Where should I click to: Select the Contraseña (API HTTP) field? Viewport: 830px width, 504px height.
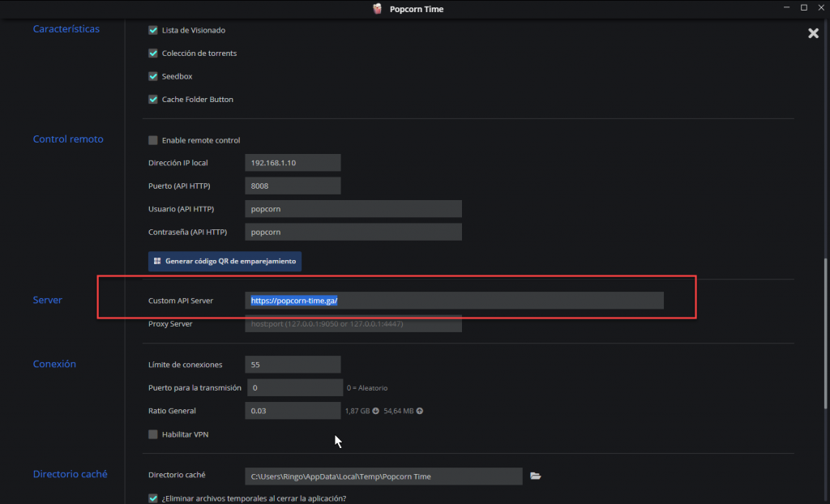click(353, 232)
